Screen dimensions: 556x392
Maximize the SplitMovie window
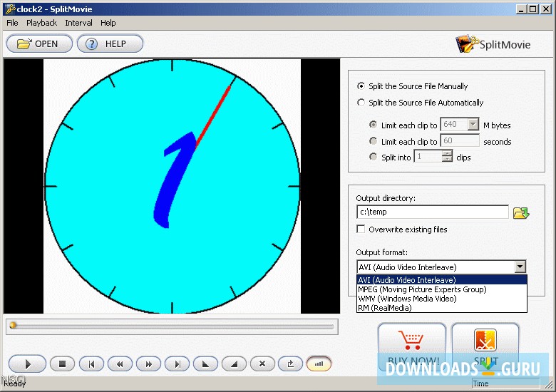[x=533, y=9]
